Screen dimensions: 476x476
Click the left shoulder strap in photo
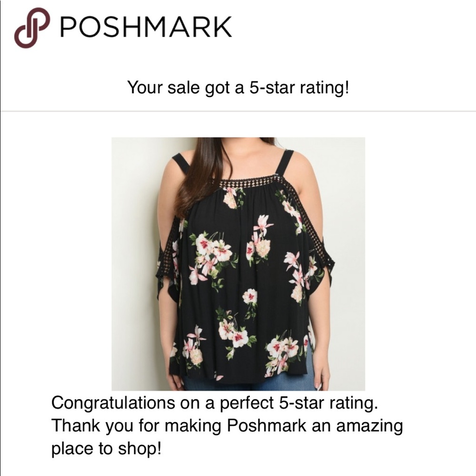[180, 163]
